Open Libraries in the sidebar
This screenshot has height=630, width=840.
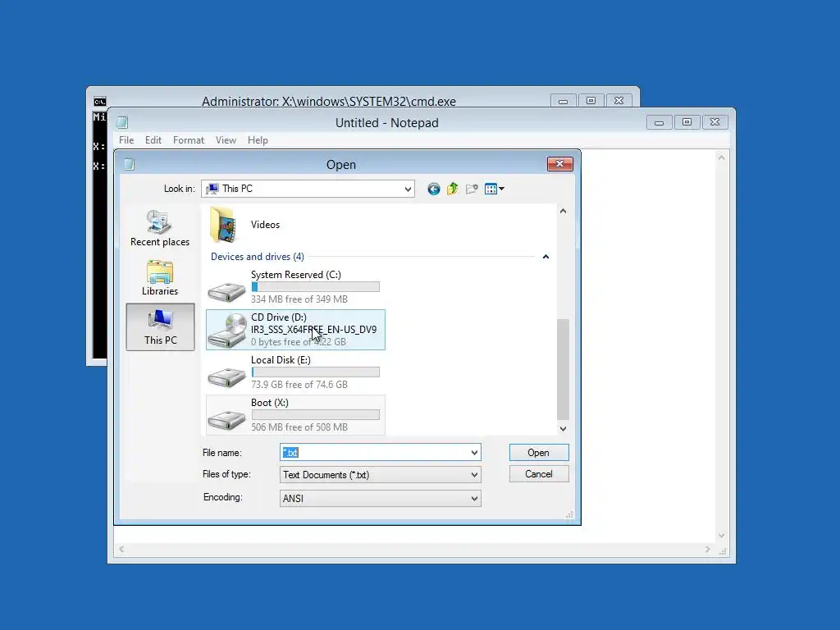(x=160, y=278)
